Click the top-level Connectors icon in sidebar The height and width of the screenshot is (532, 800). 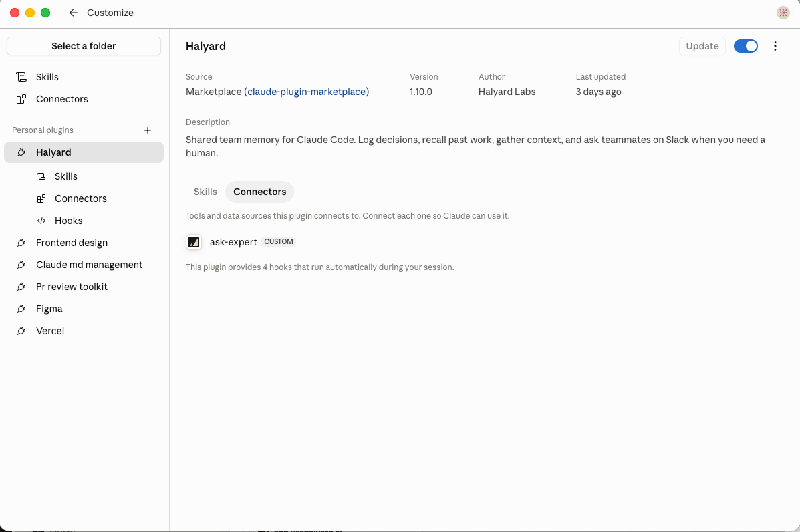pos(21,99)
